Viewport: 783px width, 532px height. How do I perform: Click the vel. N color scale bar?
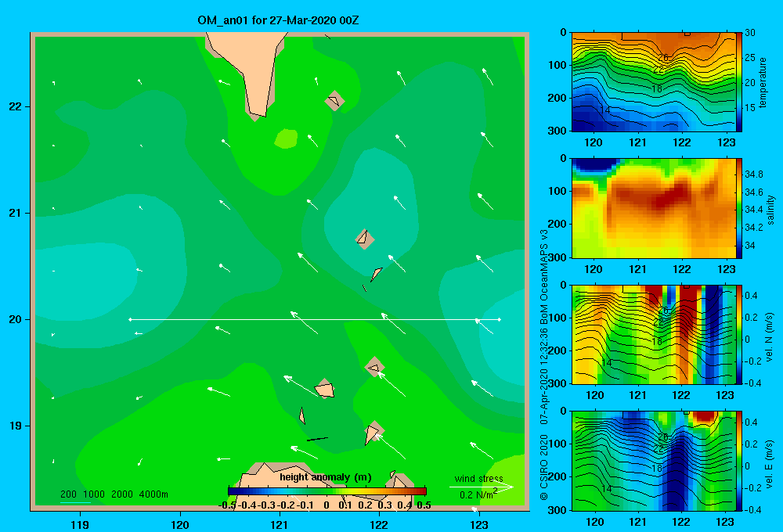point(739,334)
